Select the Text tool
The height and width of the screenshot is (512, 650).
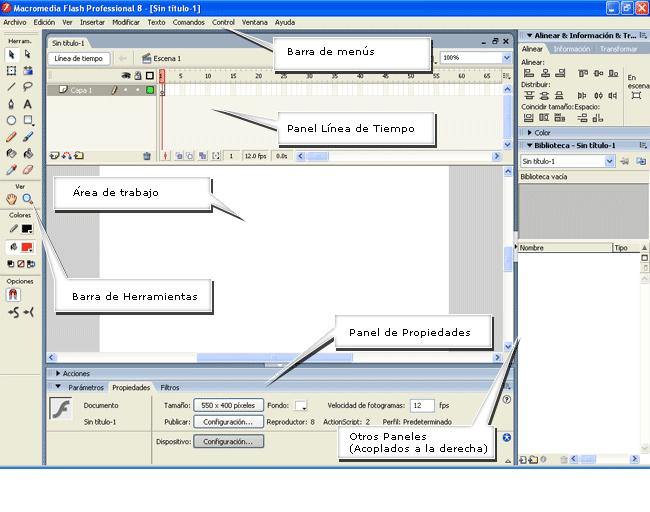[x=27, y=104]
